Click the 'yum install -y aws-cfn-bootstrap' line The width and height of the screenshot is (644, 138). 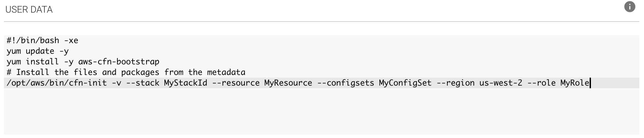tap(83, 62)
